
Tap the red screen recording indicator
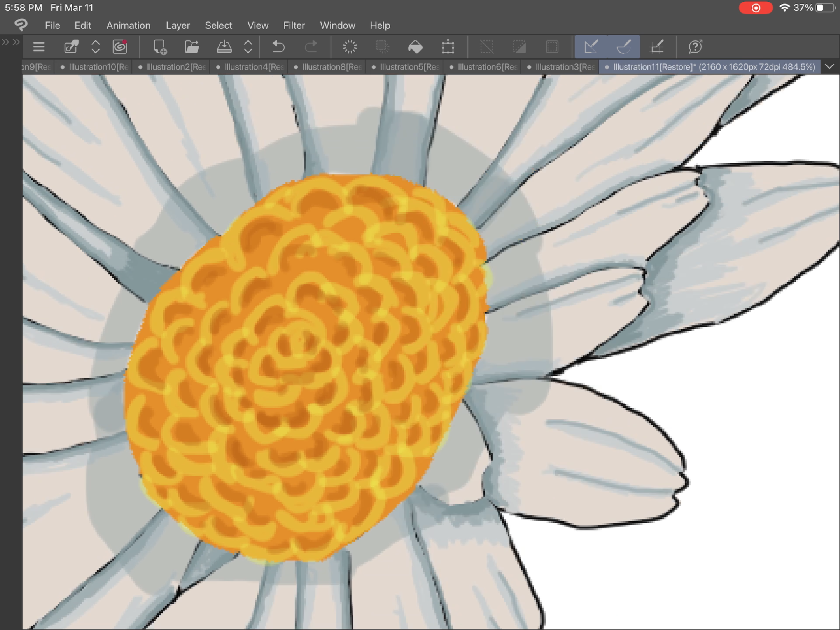click(x=755, y=8)
